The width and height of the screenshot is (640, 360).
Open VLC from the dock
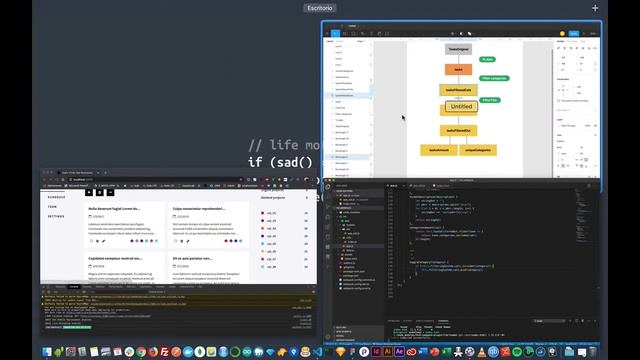482,351
